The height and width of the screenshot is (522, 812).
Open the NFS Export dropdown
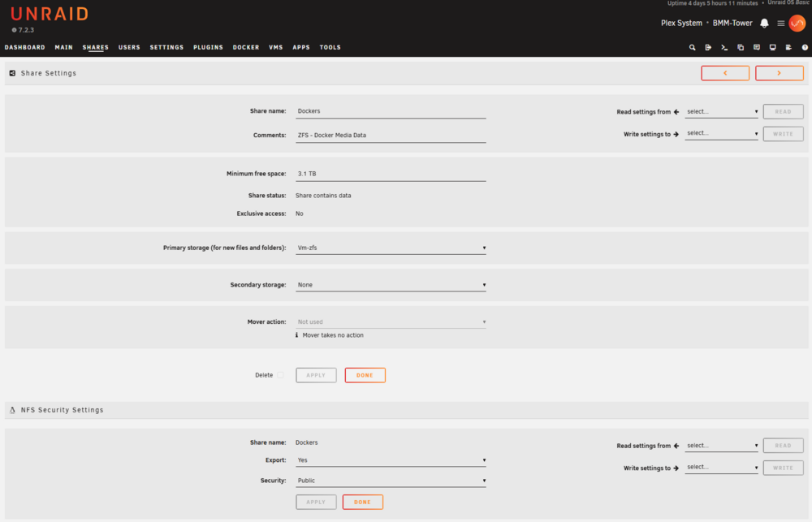[x=391, y=460]
